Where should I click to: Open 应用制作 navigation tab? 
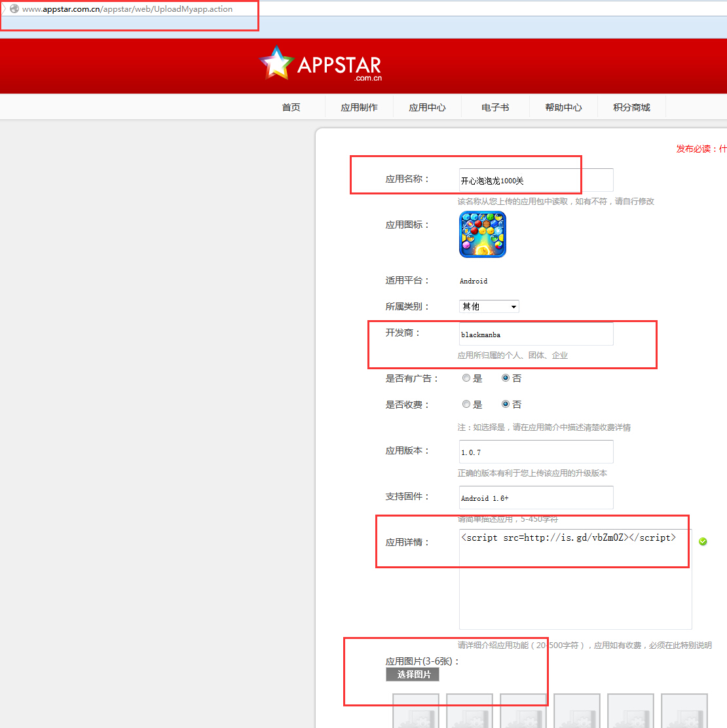coord(359,107)
